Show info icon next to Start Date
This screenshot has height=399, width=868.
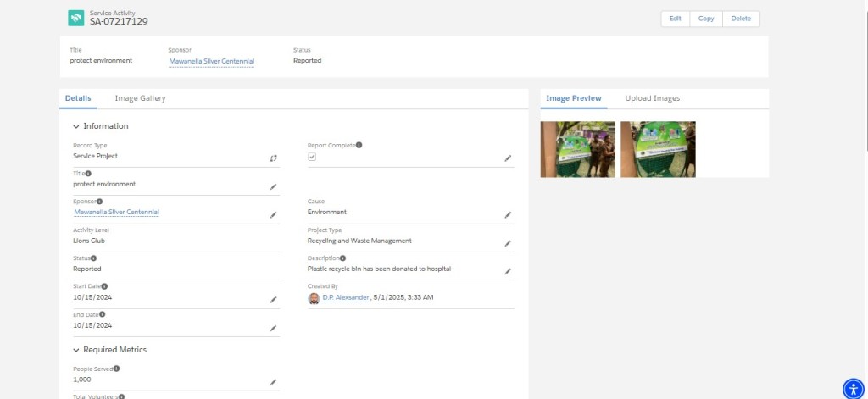tap(104, 286)
